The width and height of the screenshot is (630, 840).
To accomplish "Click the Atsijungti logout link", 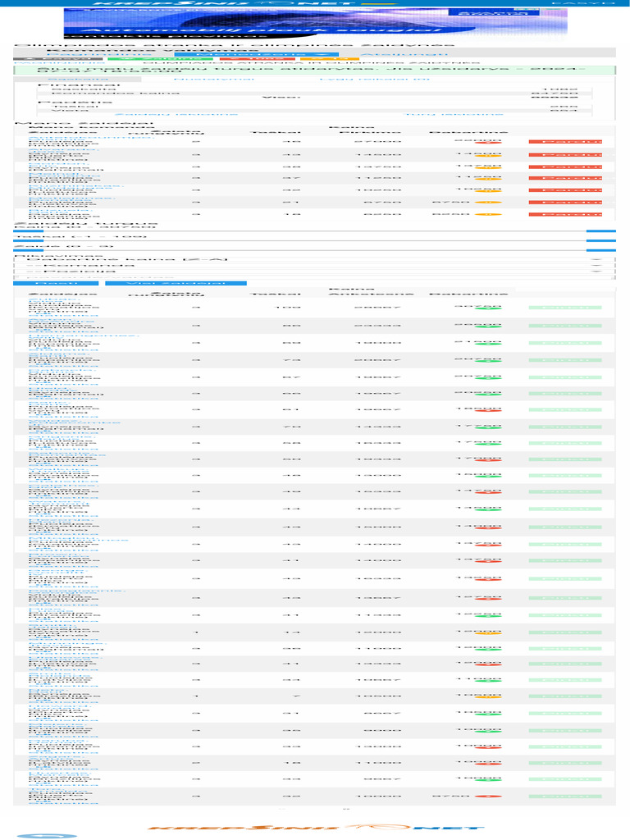I will coord(403,54).
